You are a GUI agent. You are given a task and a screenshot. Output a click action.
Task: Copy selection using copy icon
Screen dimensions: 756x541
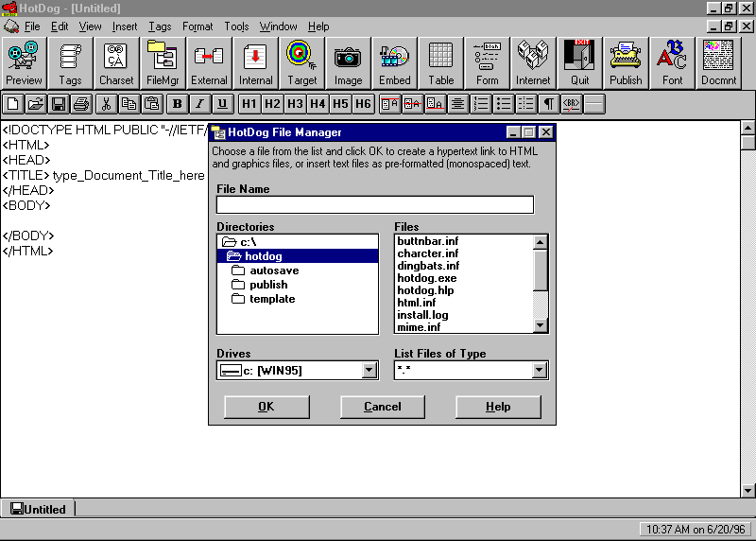click(129, 104)
